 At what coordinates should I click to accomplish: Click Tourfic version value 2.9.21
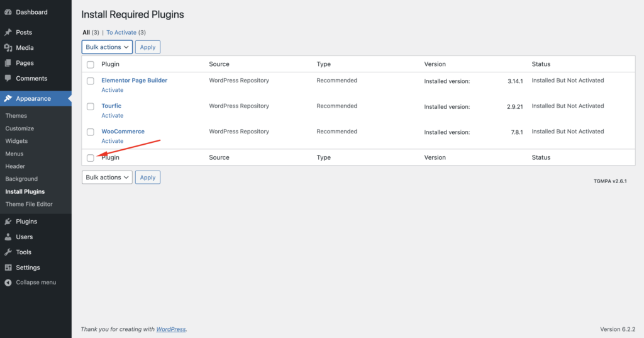[514, 107]
